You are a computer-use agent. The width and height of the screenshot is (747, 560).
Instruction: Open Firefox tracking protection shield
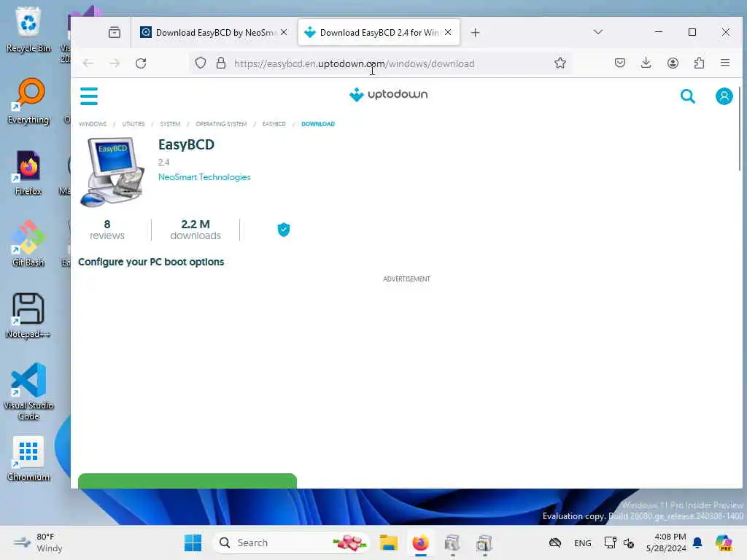pyautogui.click(x=201, y=63)
